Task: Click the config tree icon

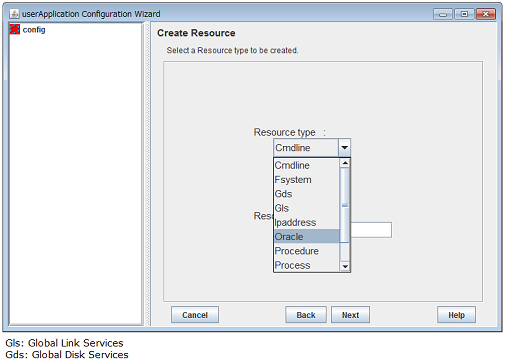Action: pyautogui.click(x=15, y=29)
